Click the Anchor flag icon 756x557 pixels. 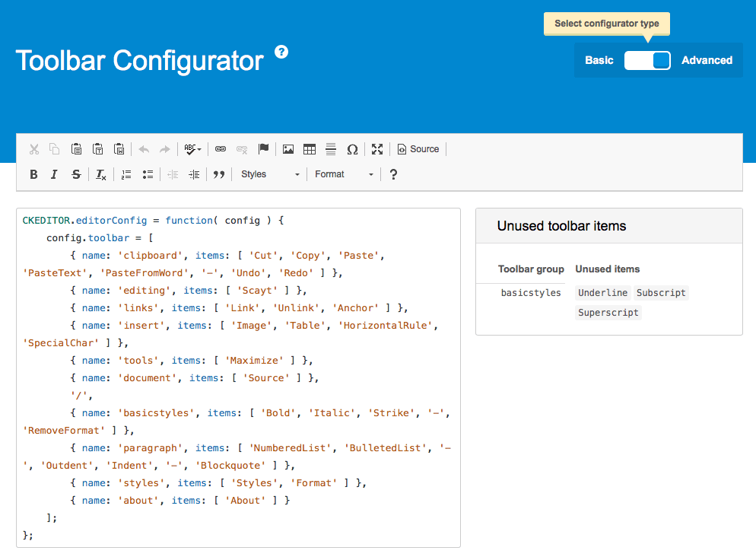tap(263, 149)
